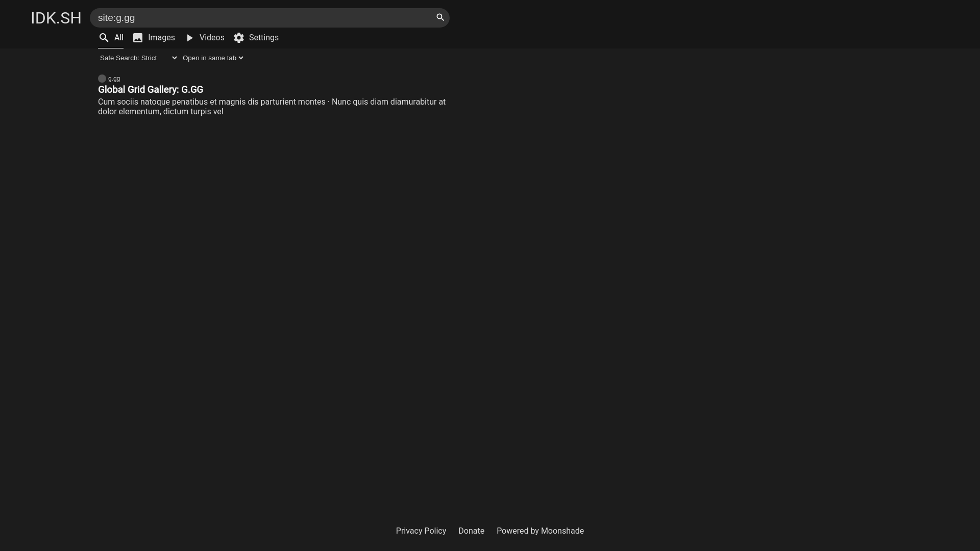Viewport: 980px width, 551px height.
Task: Open the Donate link
Action: pos(471,531)
